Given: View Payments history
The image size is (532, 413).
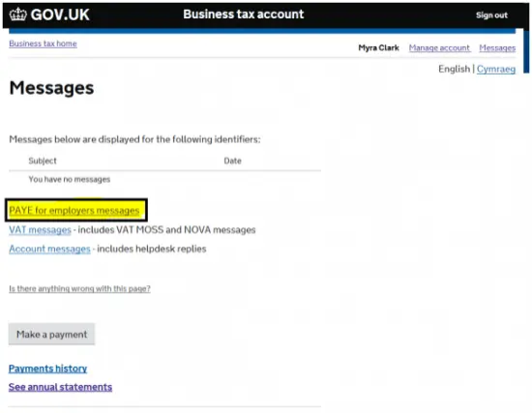Looking at the screenshot, I should [x=47, y=369].
